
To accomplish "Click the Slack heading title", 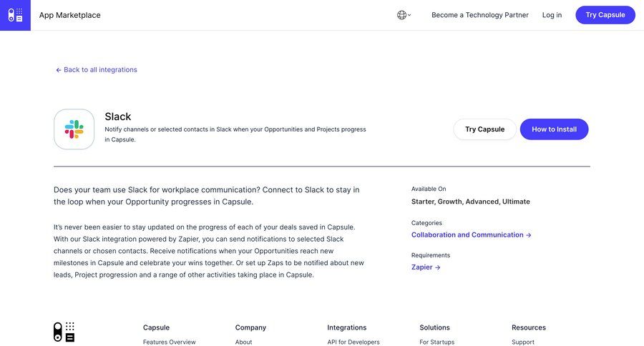I will (118, 117).
